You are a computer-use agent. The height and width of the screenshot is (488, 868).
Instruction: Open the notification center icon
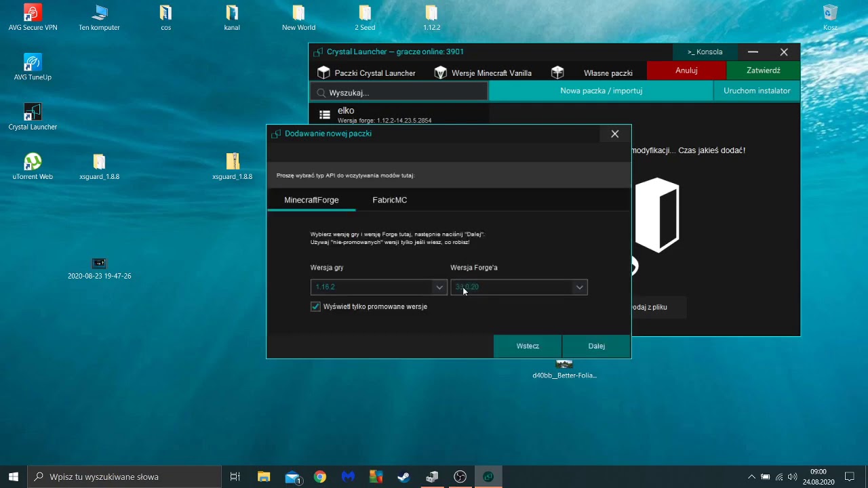pos(849,476)
